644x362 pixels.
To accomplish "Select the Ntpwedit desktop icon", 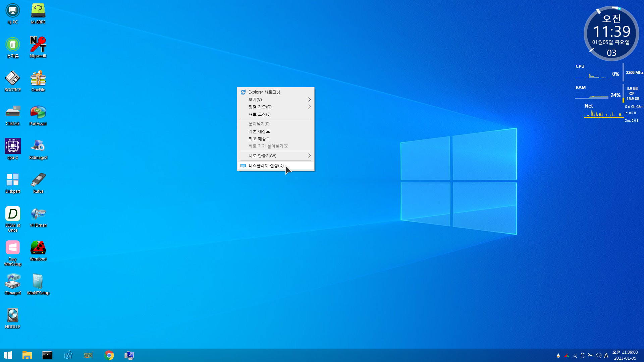I will coord(38,48).
